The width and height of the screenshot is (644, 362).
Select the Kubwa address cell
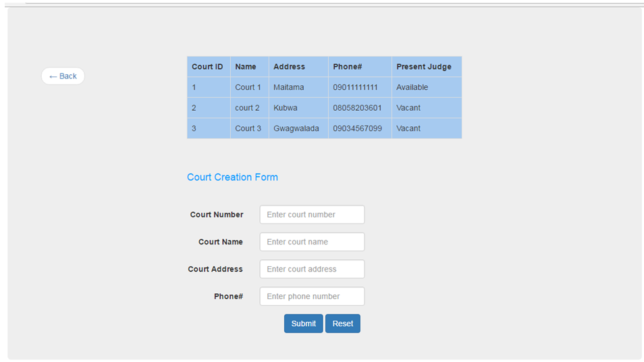tap(286, 108)
